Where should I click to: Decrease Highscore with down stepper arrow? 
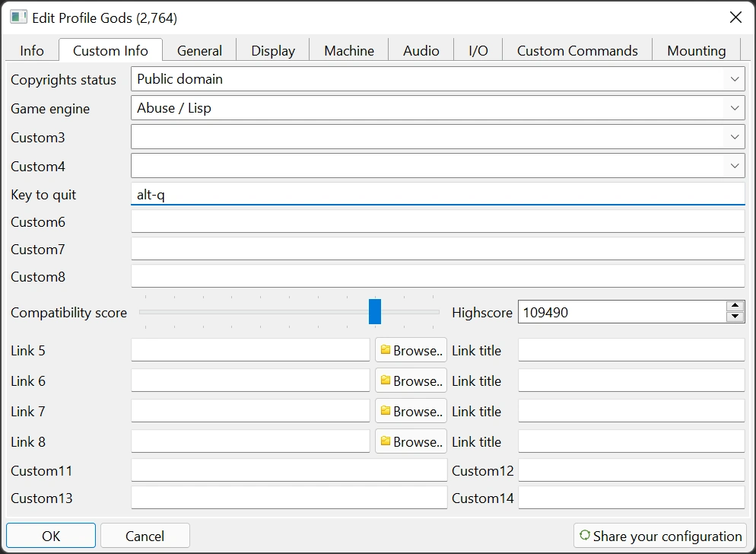(x=735, y=317)
